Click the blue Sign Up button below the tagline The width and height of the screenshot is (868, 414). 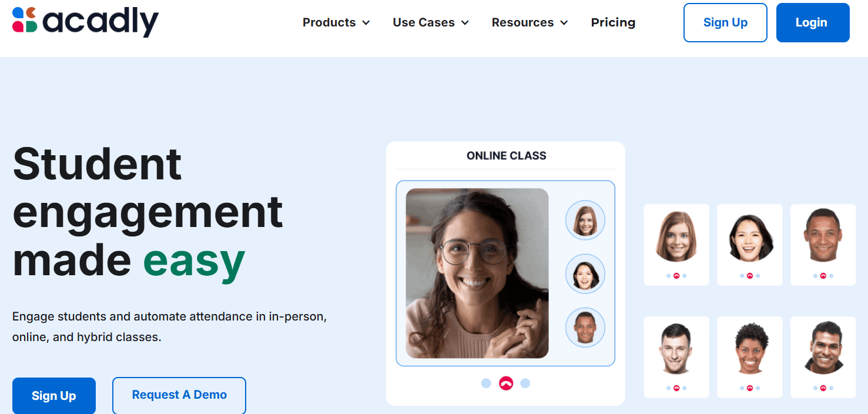pos(54,396)
